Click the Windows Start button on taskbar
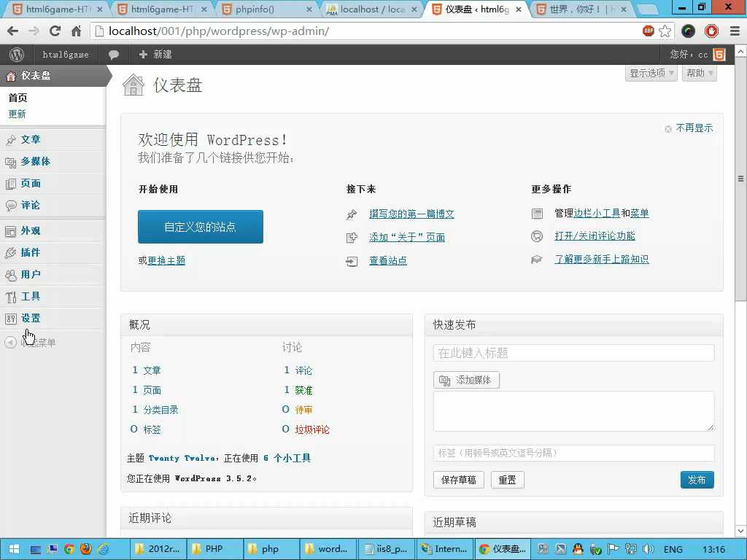Image resolution: width=747 pixels, height=560 pixels. pyautogui.click(x=14, y=549)
